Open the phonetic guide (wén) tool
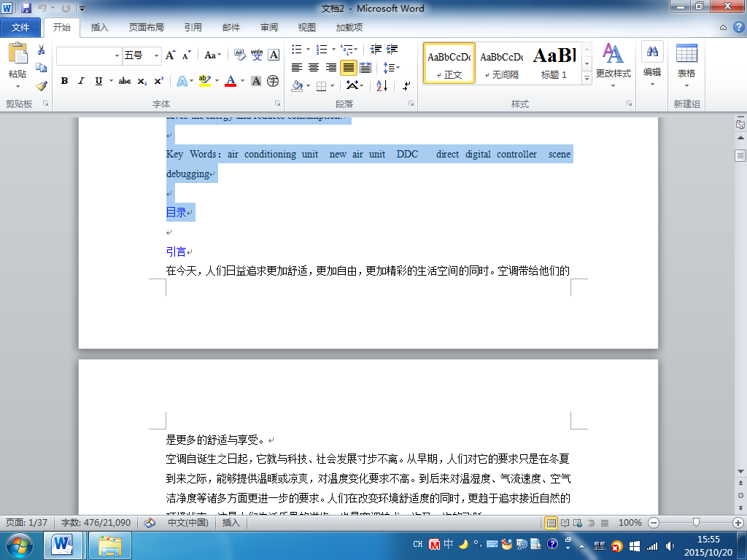747x560 pixels. (x=257, y=55)
